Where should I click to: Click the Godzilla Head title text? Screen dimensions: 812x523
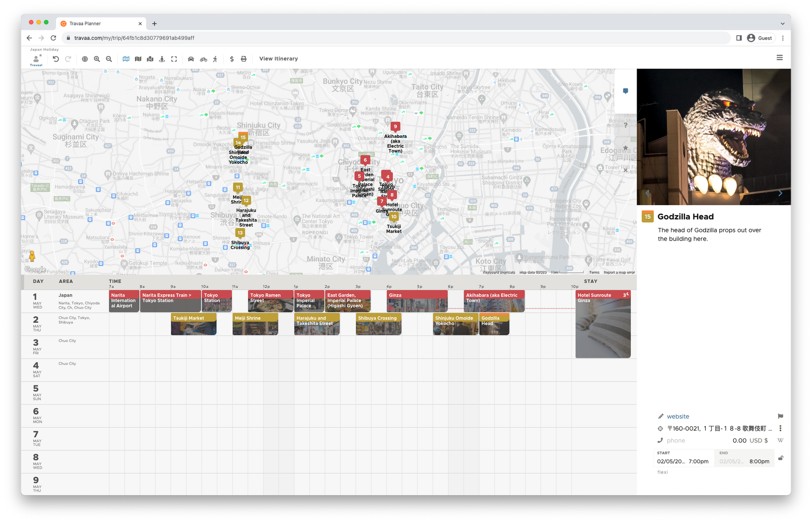coord(686,217)
